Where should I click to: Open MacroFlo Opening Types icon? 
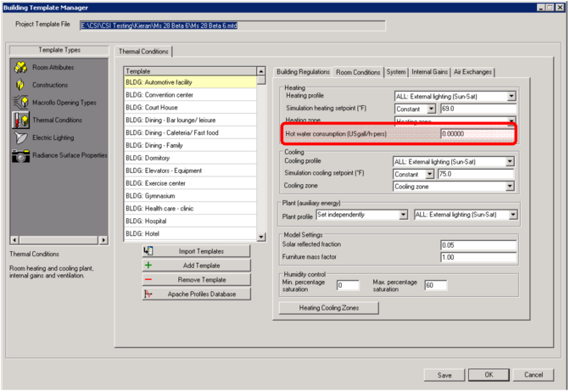click(20, 103)
